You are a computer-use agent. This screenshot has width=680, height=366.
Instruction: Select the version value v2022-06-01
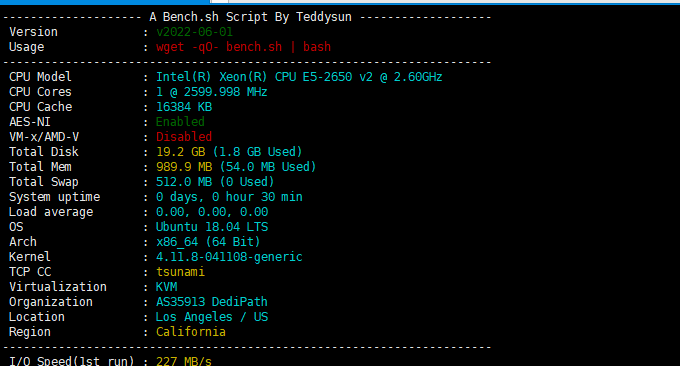[x=194, y=32]
